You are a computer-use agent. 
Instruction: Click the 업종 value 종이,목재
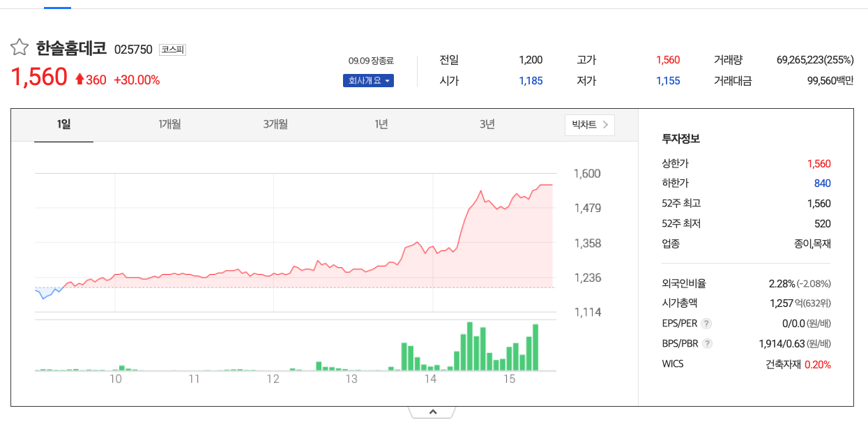[x=812, y=244]
